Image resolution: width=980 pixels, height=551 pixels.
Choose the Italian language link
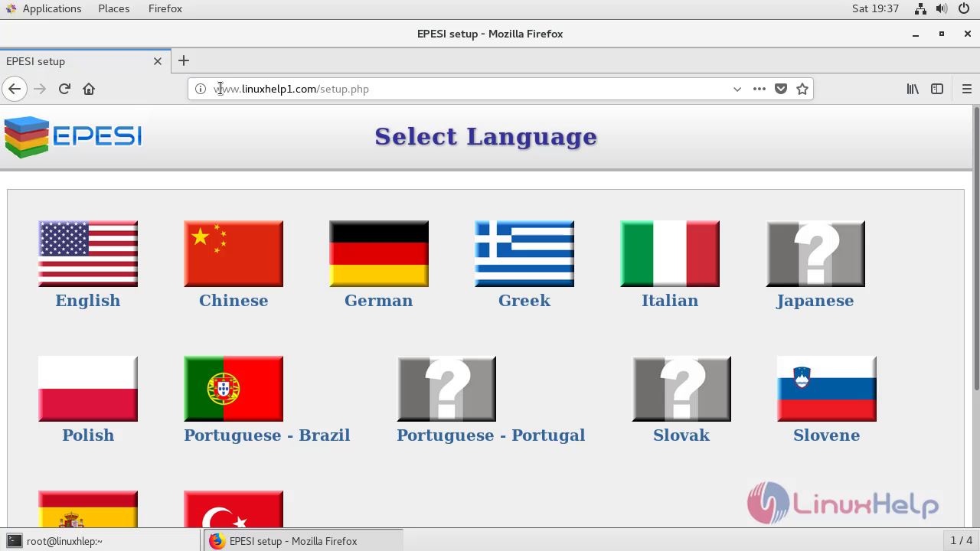pos(670,301)
